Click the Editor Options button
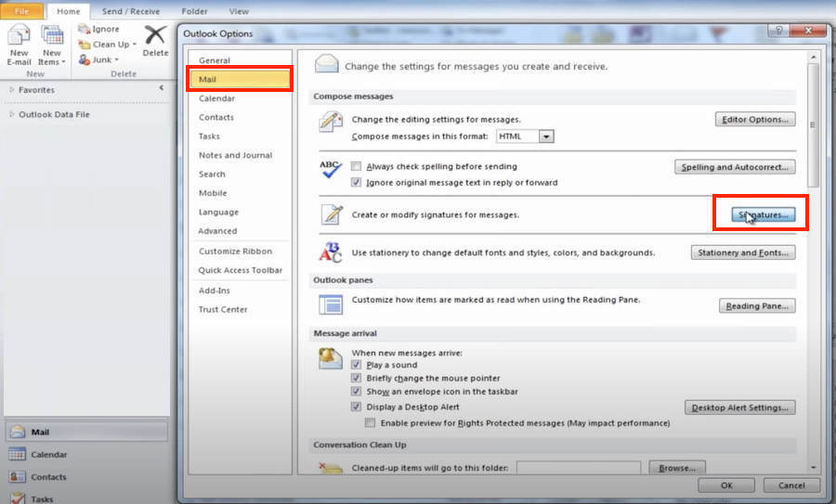 coord(755,120)
